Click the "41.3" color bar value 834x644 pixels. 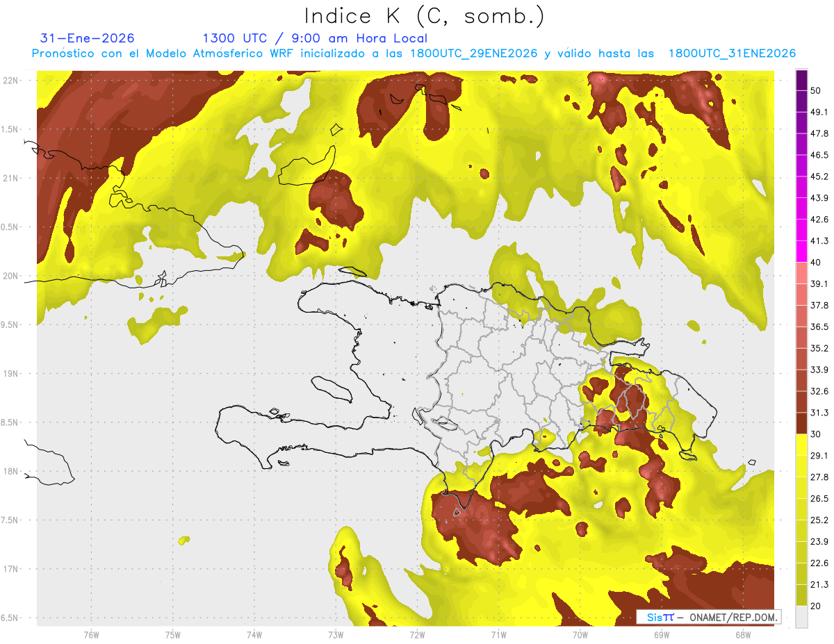tap(819, 241)
